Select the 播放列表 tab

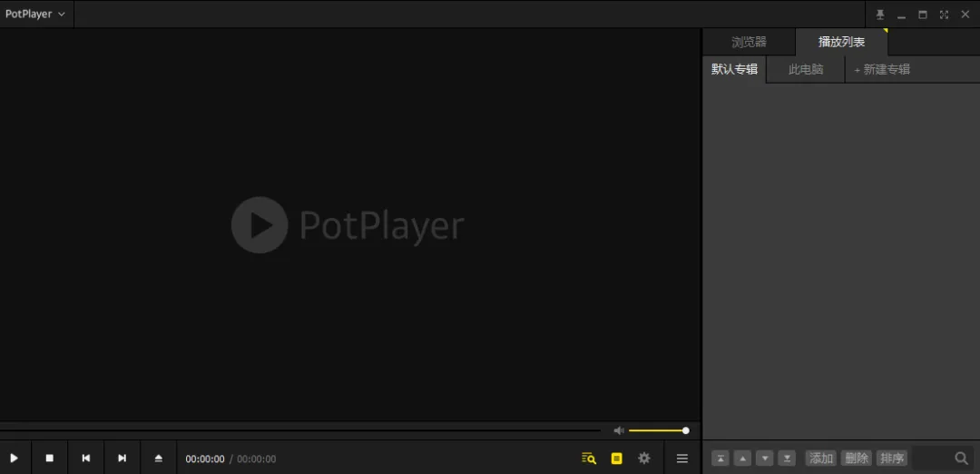842,42
